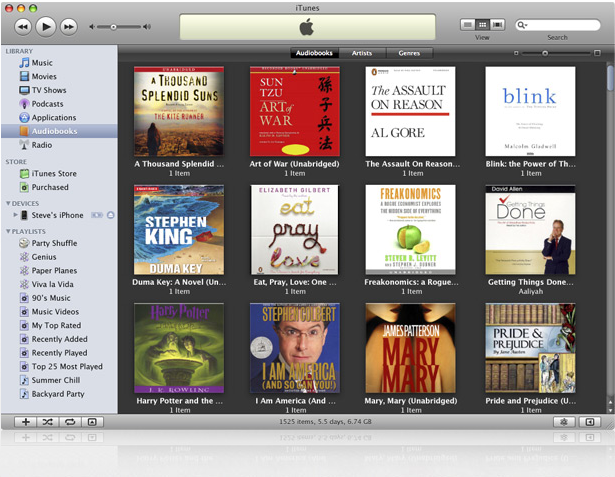Image resolution: width=615 pixels, height=477 pixels.
Task: Click the vertical scrollbar thumb
Action: coord(610,78)
